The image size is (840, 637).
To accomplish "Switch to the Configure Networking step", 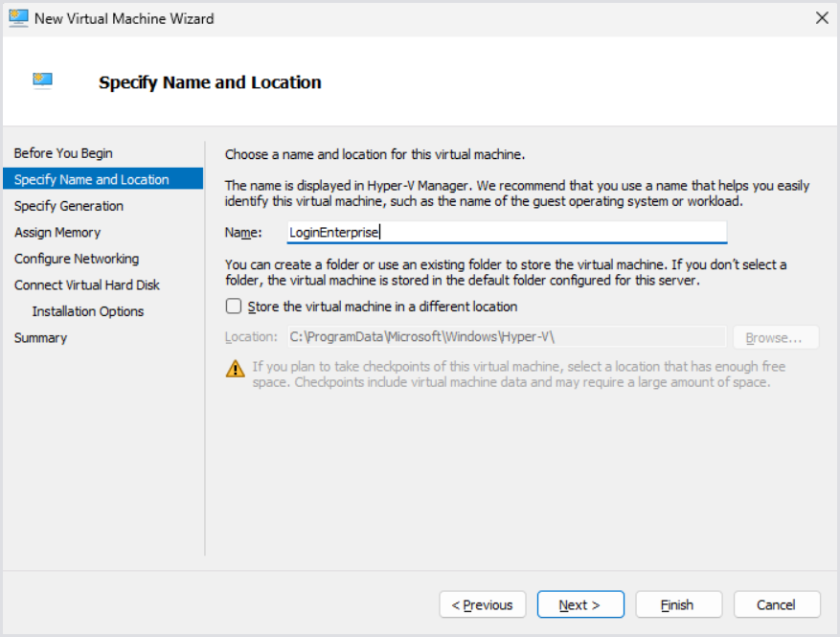I will tap(77, 259).
